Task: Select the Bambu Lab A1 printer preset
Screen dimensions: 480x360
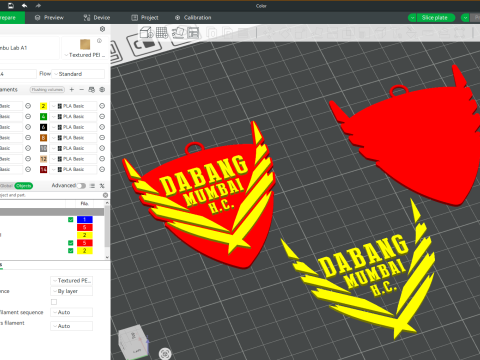Action: tap(29, 48)
